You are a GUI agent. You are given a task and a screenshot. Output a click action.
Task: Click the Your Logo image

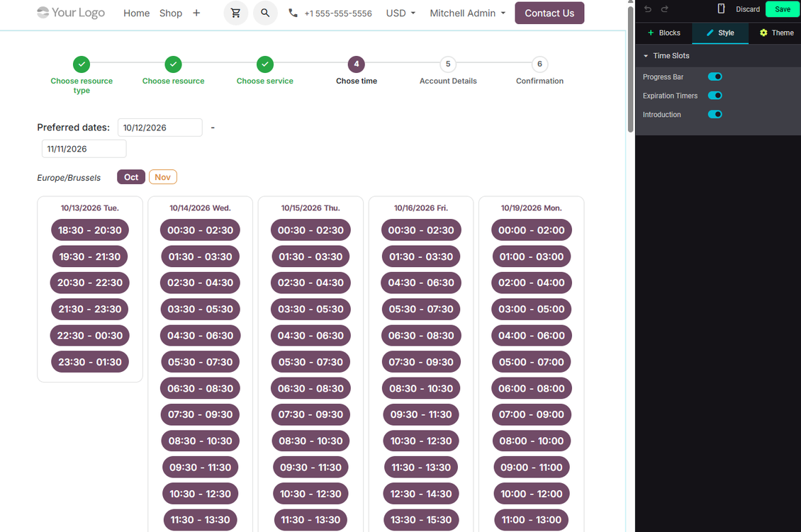point(71,13)
